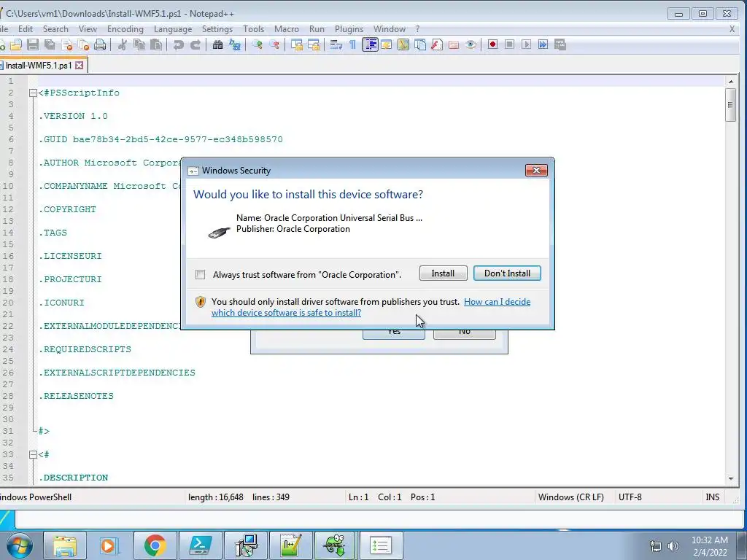Click the Playback macro icon

coord(527,44)
